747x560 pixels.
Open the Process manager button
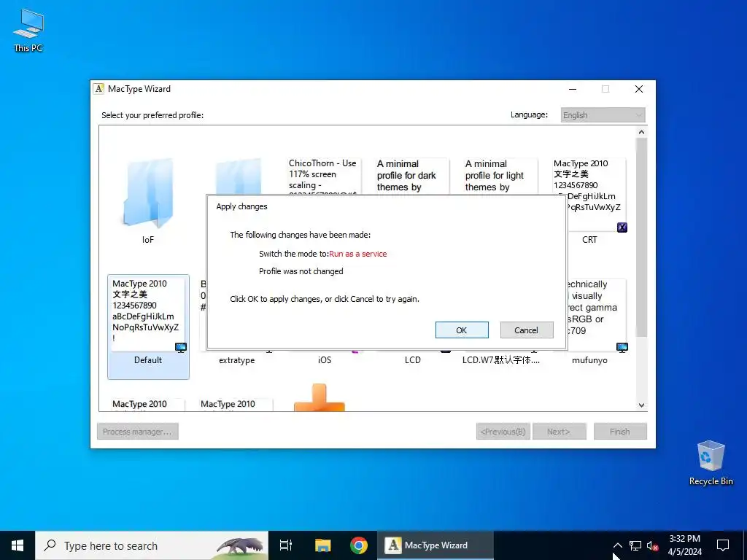138,432
